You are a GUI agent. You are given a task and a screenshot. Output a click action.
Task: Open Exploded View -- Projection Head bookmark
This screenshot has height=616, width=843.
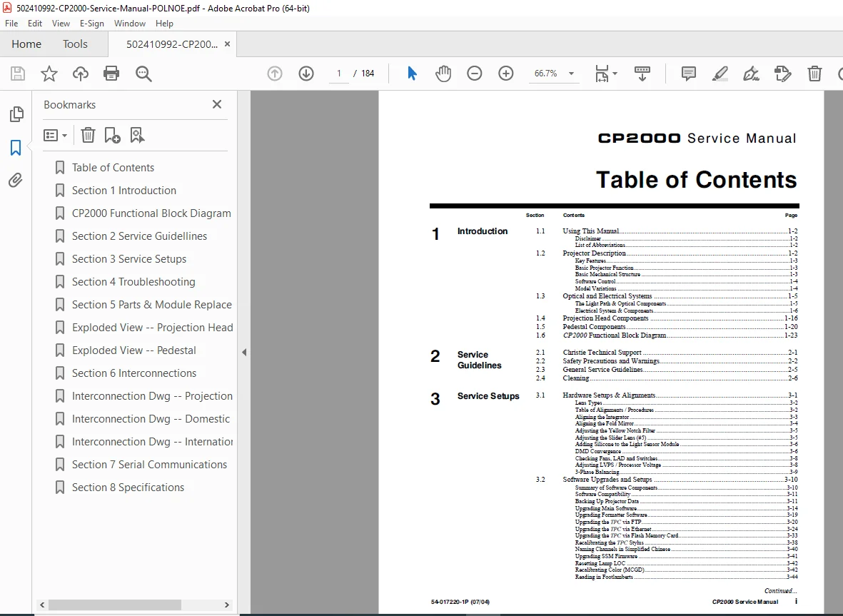(153, 328)
